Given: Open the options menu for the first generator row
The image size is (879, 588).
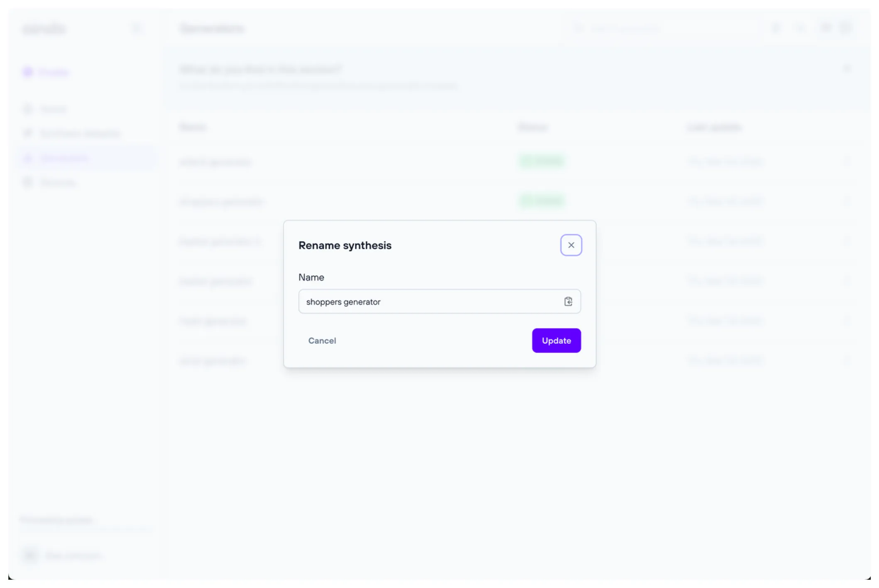Looking at the screenshot, I should coord(847,161).
